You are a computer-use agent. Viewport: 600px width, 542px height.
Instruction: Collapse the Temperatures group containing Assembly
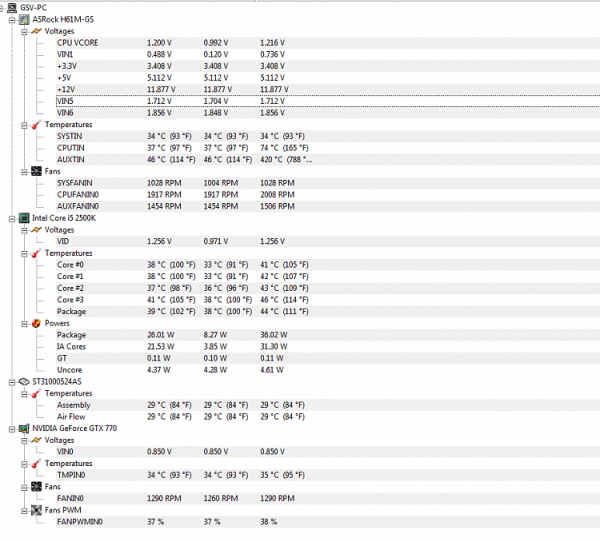(24, 393)
